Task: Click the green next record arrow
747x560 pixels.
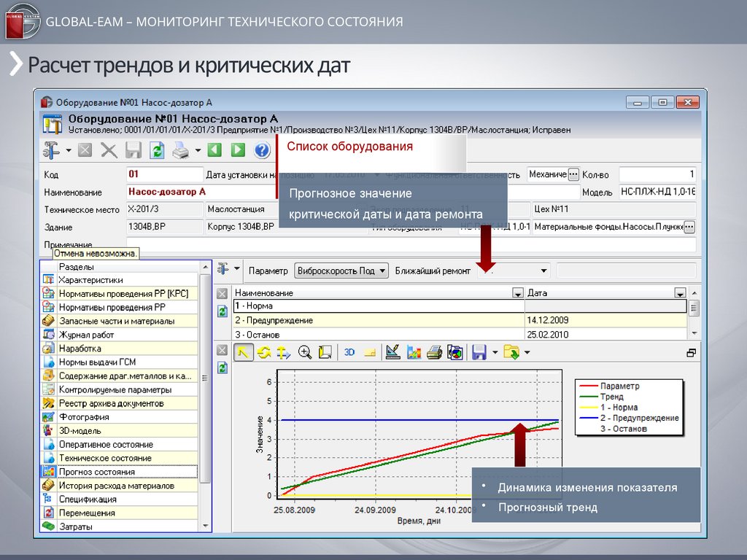Action: click(238, 150)
